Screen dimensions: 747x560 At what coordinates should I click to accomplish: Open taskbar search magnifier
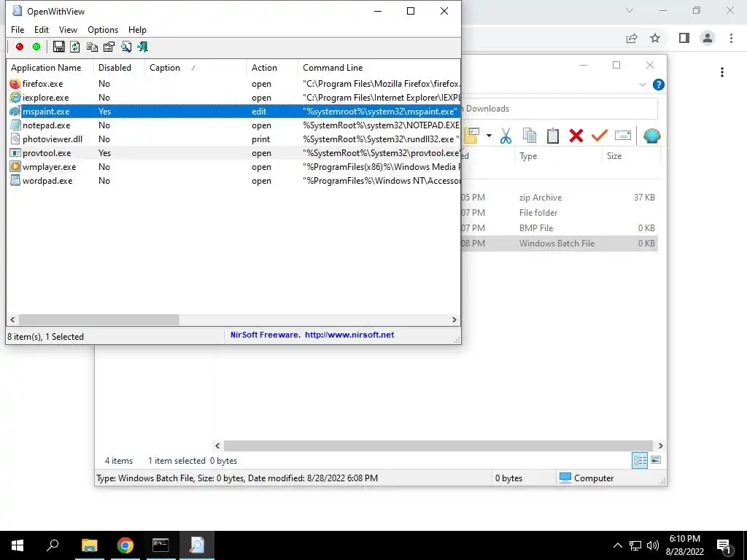click(x=53, y=545)
